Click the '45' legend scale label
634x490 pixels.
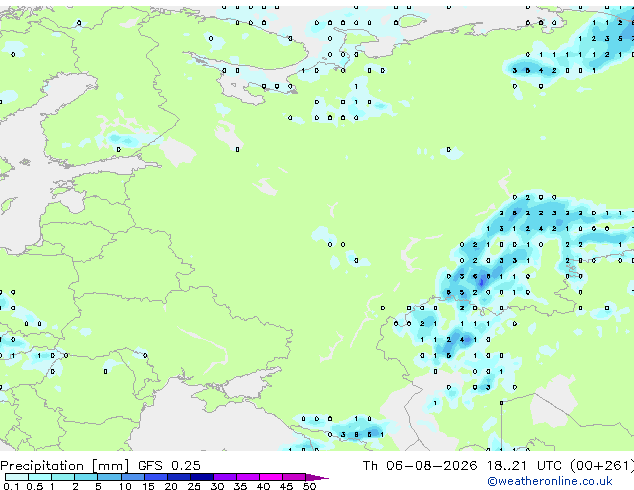click(286, 486)
